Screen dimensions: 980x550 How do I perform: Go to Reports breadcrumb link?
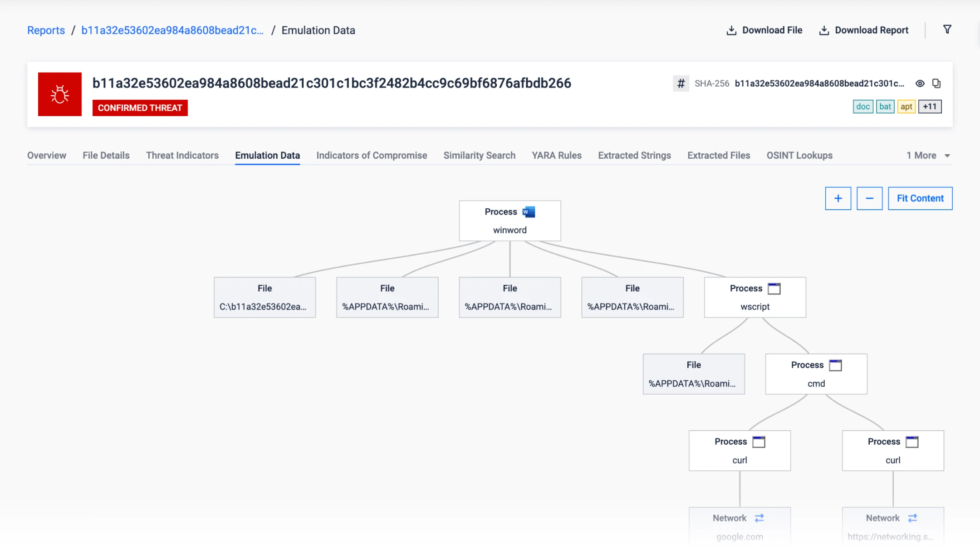pyautogui.click(x=46, y=30)
